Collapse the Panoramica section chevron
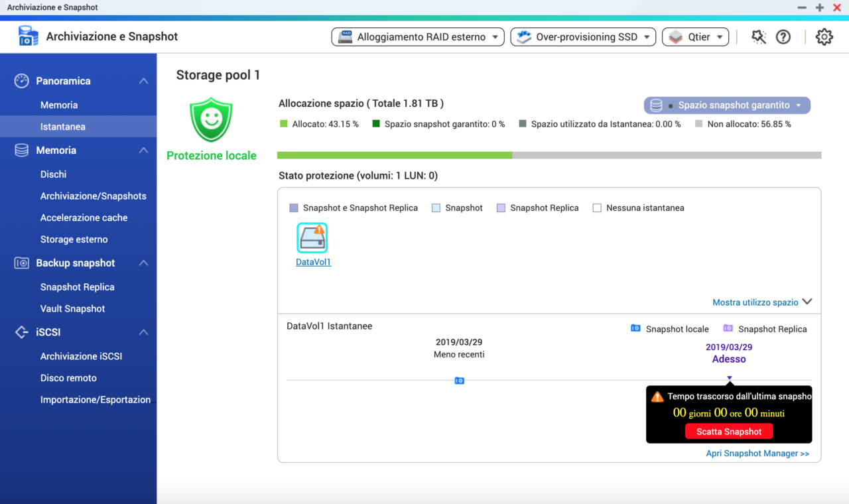The height and width of the screenshot is (504, 849). 143,81
